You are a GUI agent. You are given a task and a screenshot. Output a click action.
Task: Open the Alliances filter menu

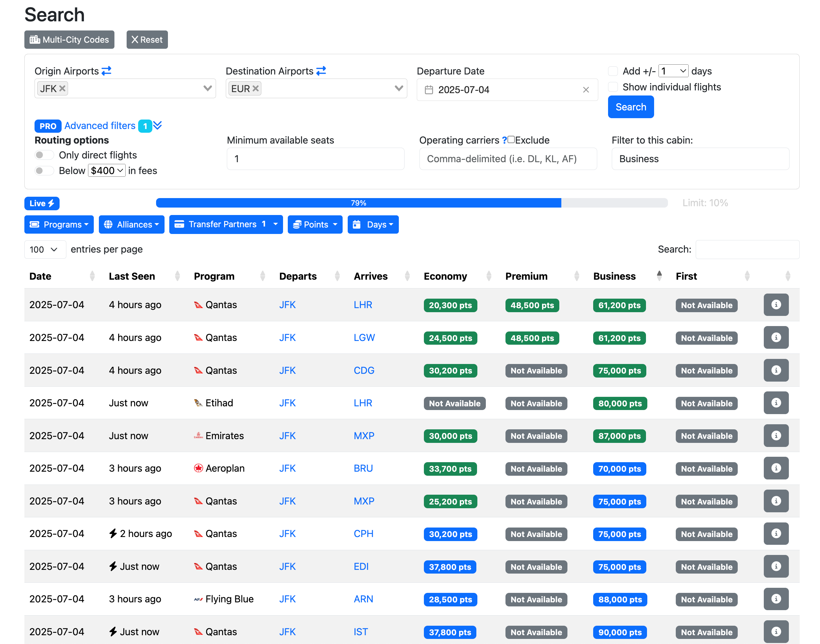132,224
